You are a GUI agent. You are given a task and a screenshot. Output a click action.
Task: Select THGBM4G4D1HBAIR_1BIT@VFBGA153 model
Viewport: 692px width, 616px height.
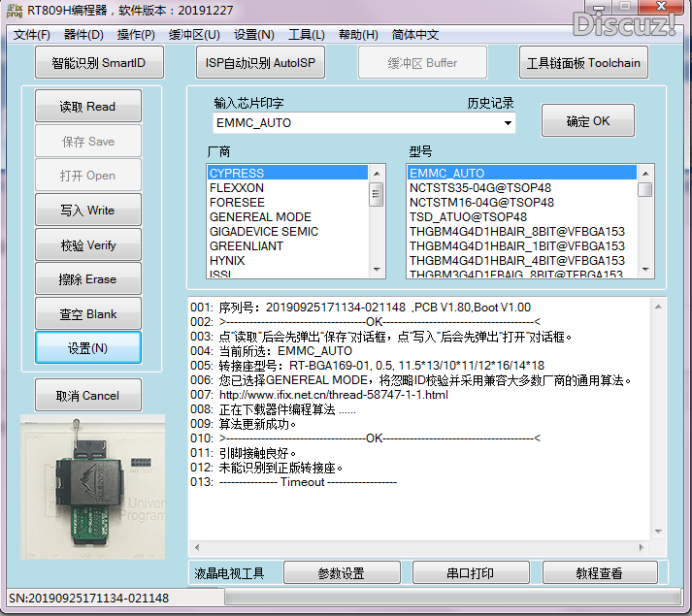click(521, 246)
